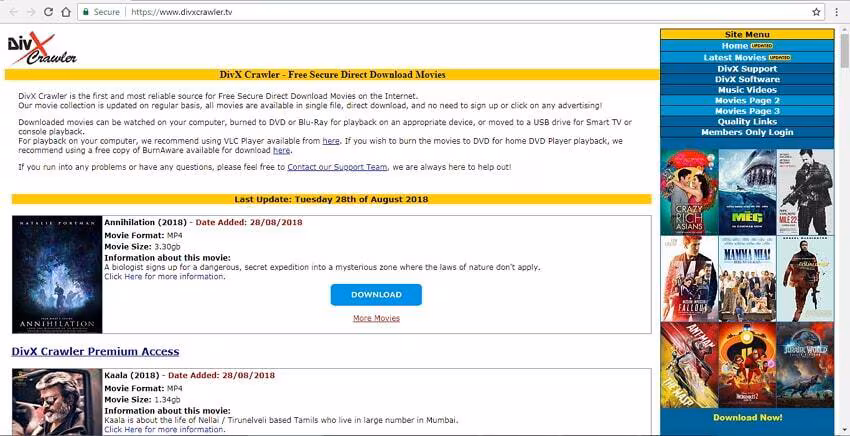Click the browser back arrow

click(14, 12)
